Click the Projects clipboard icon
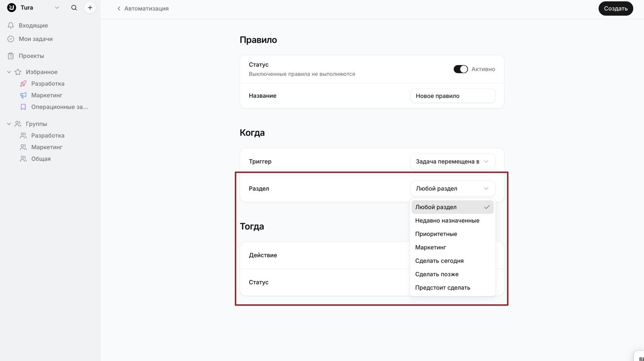This screenshot has height=361, width=644. point(11,56)
